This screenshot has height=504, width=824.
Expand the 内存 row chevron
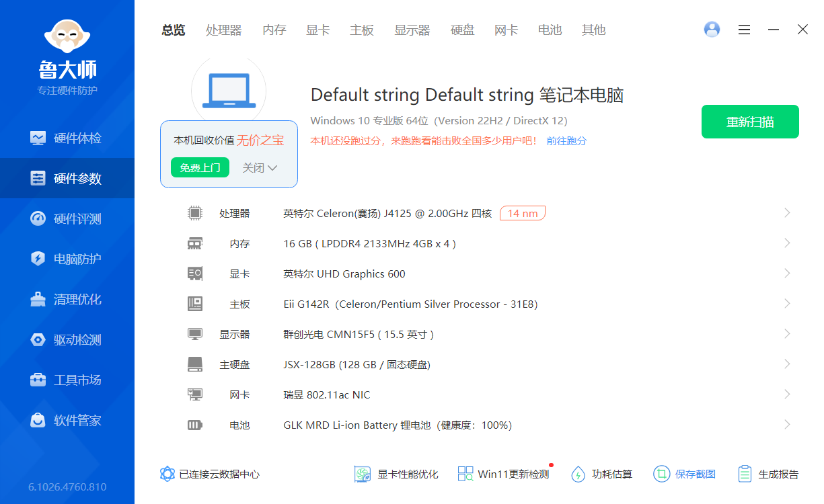coord(787,243)
